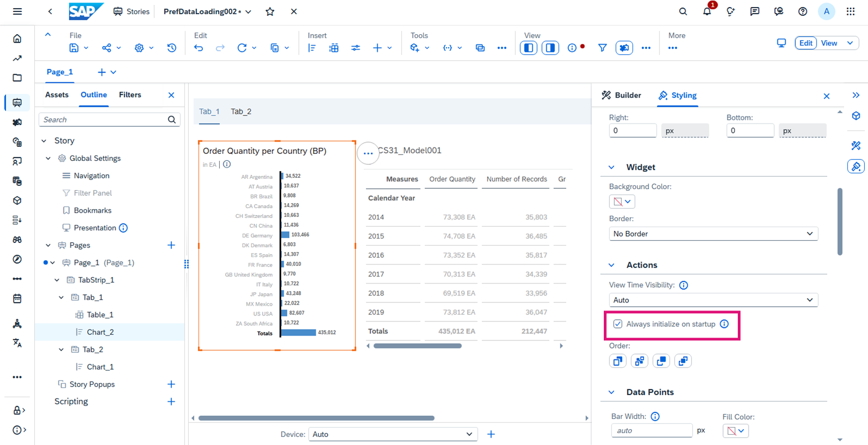Click the Right margin value field
Screen dimensions: 868x445
[x=633, y=131]
